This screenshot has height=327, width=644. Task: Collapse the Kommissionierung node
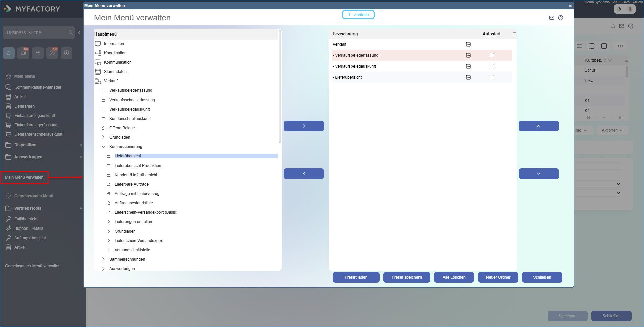(x=103, y=147)
